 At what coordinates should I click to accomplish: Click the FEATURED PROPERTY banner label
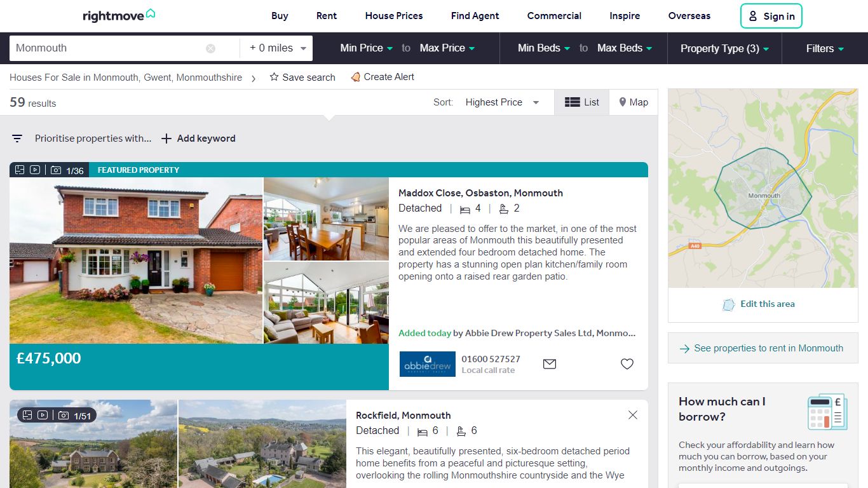click(139, 170)
